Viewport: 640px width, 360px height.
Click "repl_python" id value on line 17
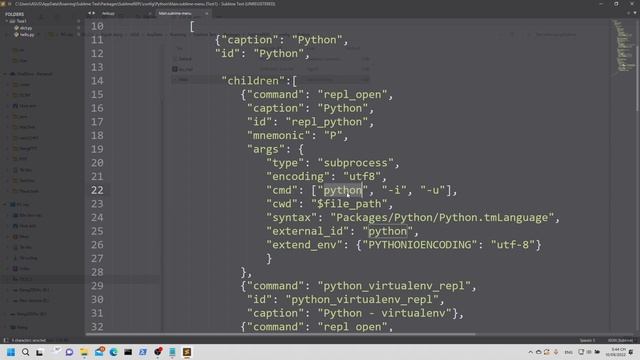pyautogui.click(x=327, y=122)
